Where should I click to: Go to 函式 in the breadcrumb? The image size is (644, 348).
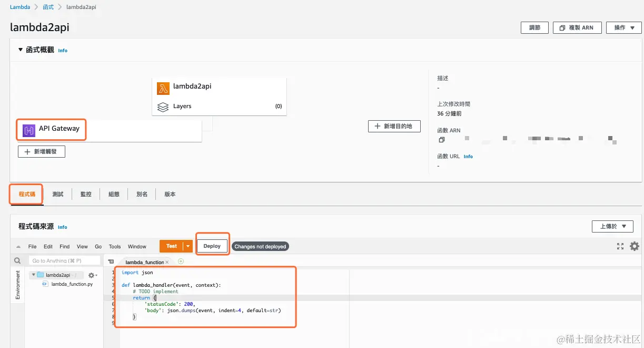tap(48, 7)
